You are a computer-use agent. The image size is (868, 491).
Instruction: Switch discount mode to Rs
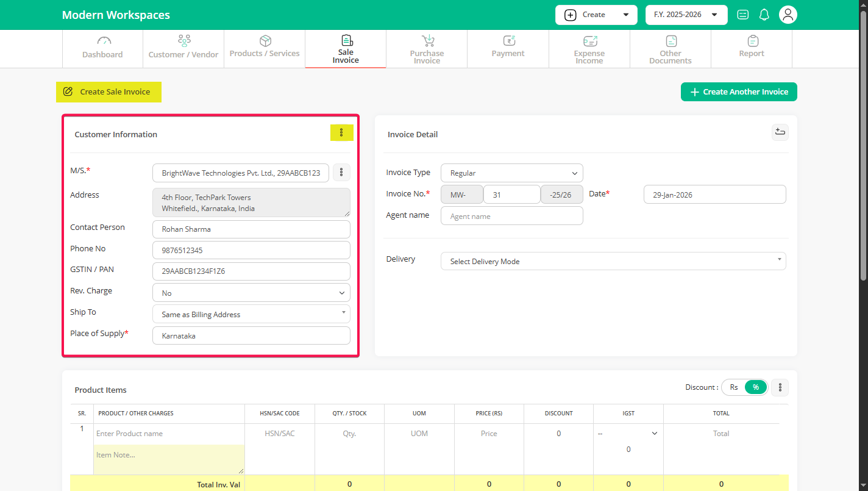734,387
